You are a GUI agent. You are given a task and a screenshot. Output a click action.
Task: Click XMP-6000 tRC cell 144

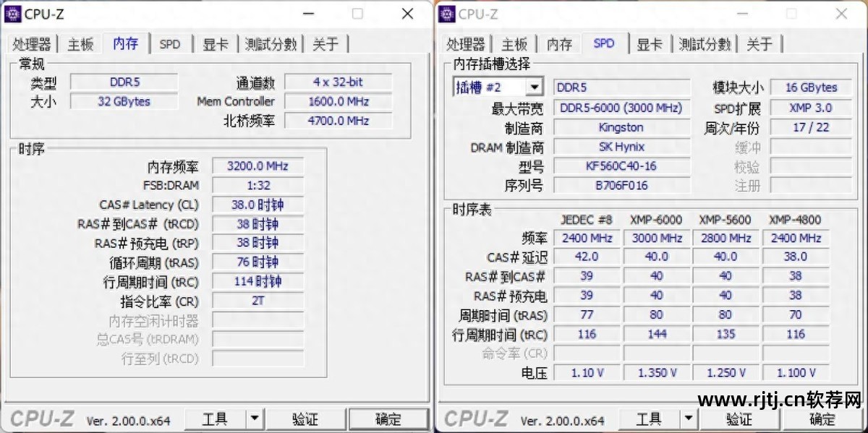656,335
